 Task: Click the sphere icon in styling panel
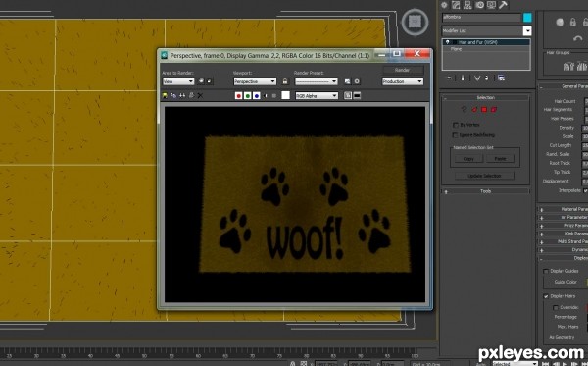point(561,23)
